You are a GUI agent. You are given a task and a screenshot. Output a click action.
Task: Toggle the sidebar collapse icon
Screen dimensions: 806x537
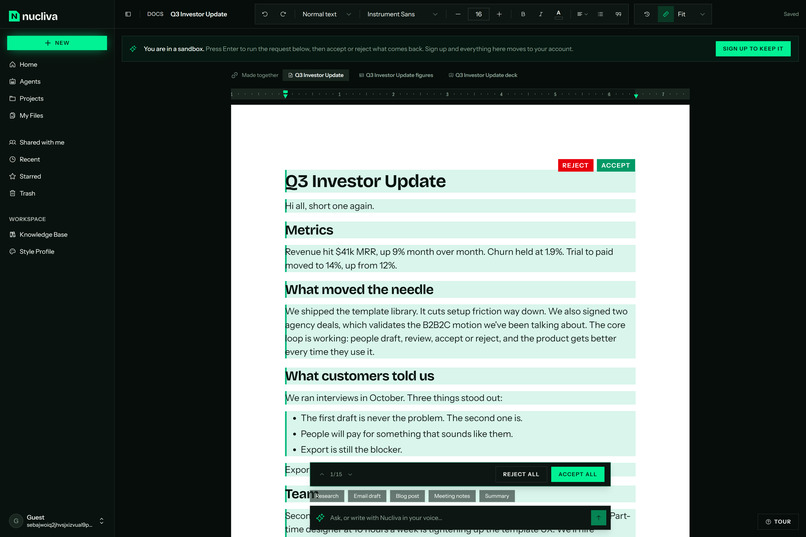(x=128, y=14)
